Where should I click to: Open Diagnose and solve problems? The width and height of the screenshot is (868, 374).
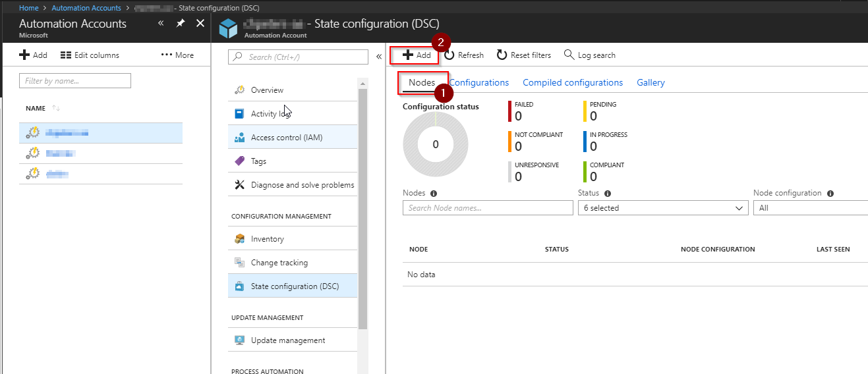302,185
